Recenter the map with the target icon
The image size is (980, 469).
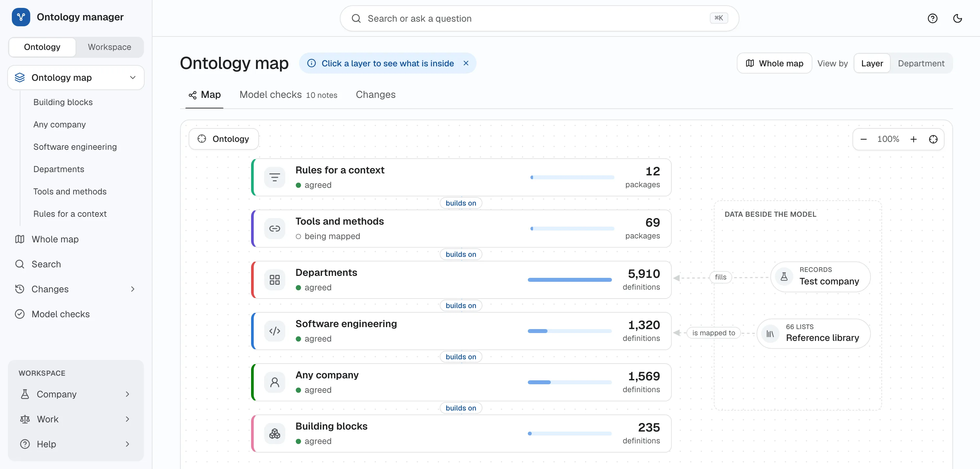point(933,139)
